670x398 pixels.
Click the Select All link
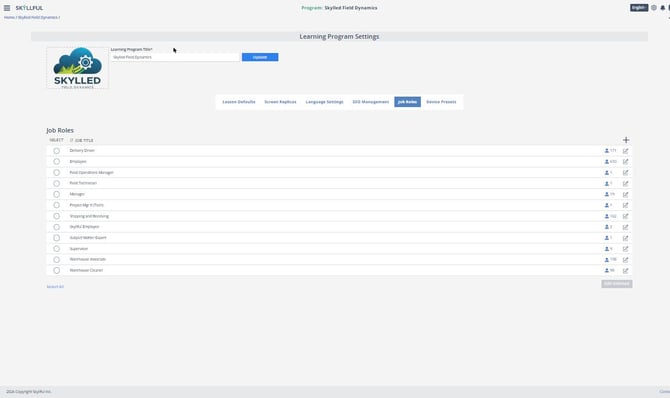tap(55, 286)
